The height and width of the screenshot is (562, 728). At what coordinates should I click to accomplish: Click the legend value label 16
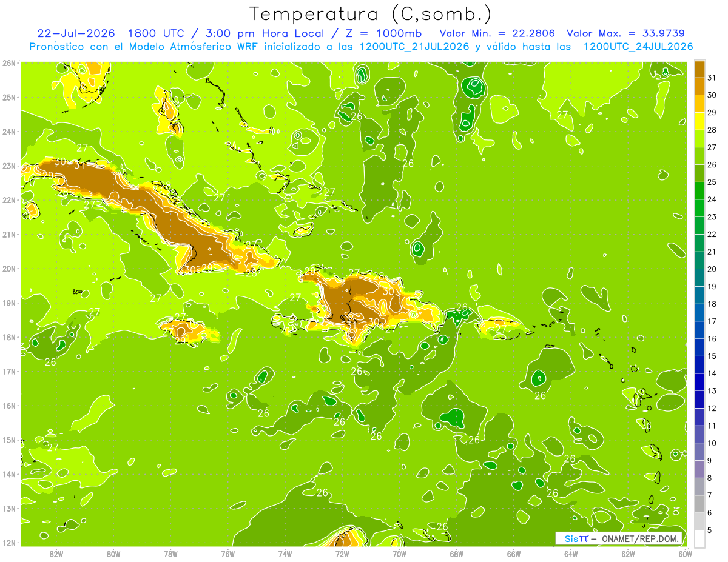coord(712,338)
